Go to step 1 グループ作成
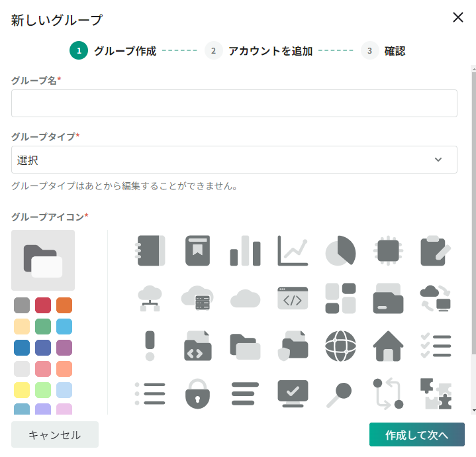Screen dimensions: 476x457 pos(113,51)
